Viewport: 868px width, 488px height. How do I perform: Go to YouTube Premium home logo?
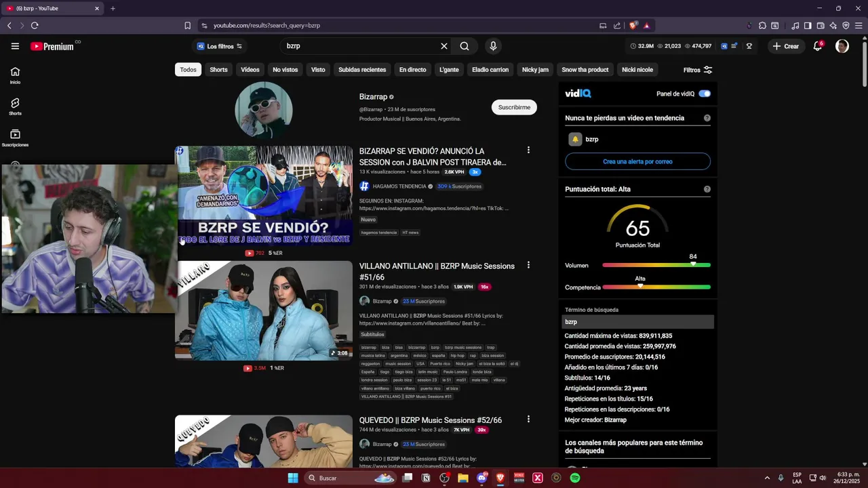tap(52, 46)
